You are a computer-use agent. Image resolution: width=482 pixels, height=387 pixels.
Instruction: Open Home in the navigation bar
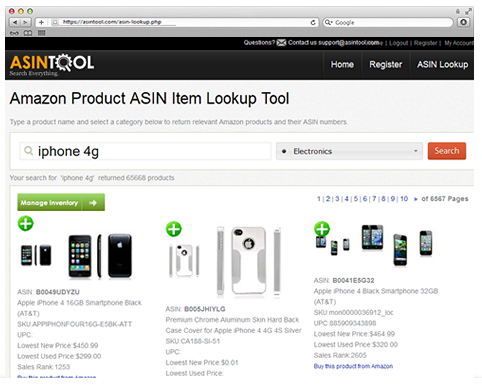(x=342, y=64)
